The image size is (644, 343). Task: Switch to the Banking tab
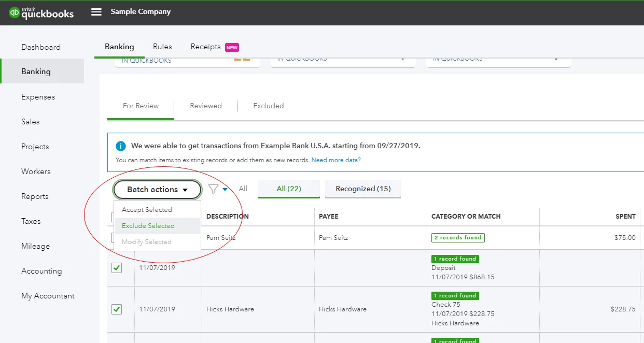coord(119,47)
